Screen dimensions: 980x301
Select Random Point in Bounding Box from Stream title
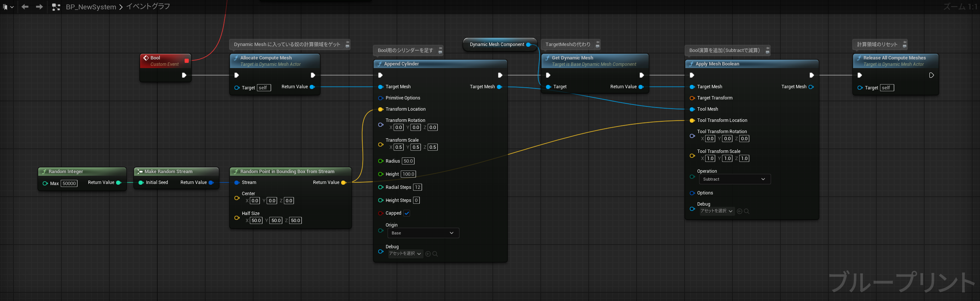click(287, 172)
